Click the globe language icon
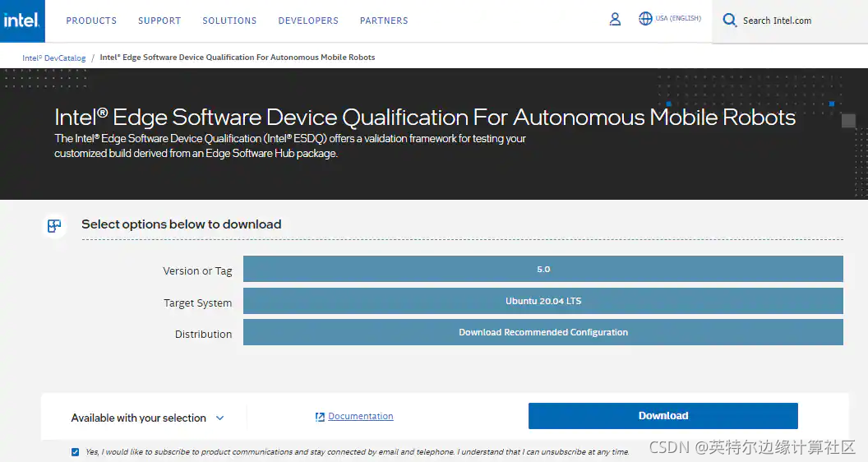868x462 pixels. pyautogui.click(x=645, y=18)
